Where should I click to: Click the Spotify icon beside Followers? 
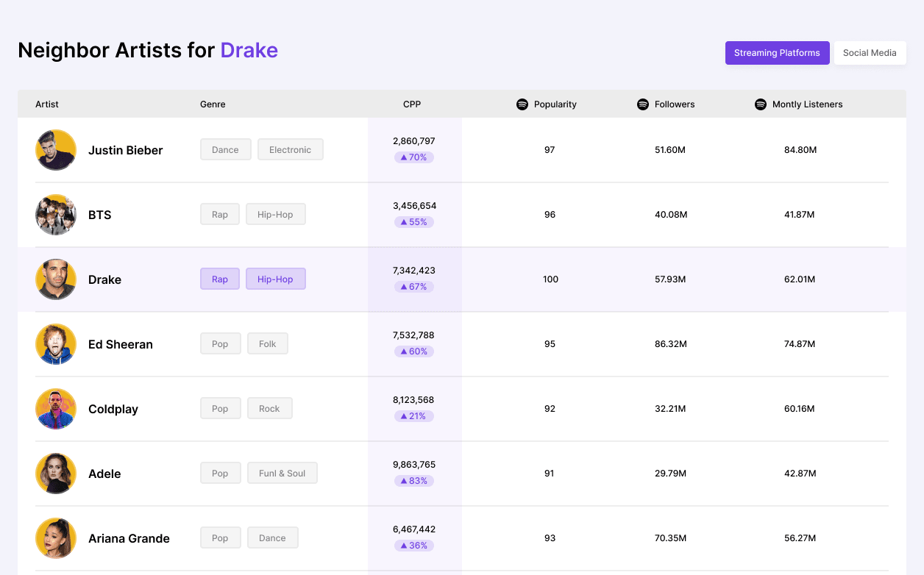pyautogui.click(x=642, y=104)
